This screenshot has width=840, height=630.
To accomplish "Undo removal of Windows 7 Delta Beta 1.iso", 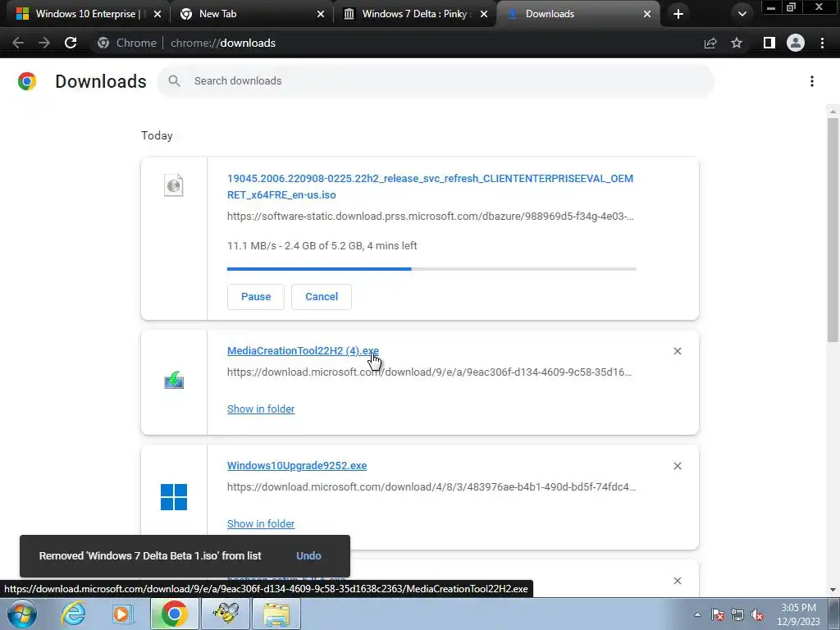I will tap(308, 556).
